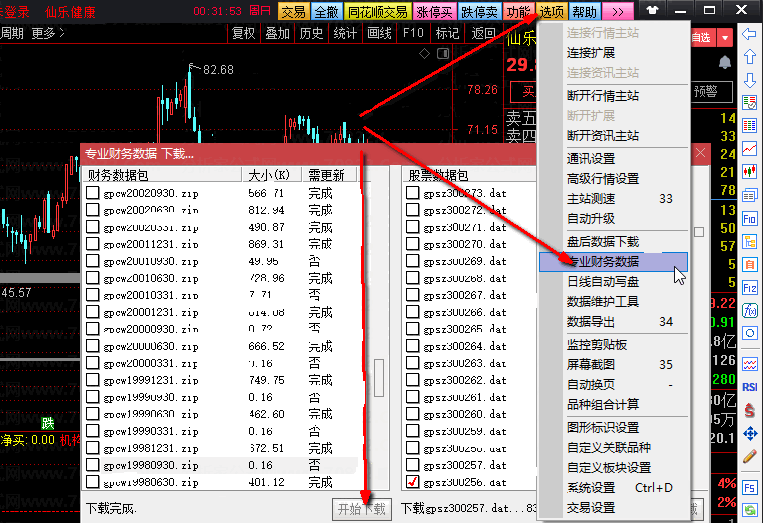The image size is (763, 523).
Task: Open the candlestick chart icon
Action: pyautogui.click(x=749, y=171)
